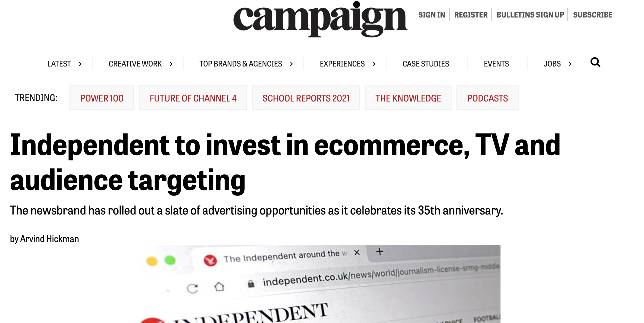Open the Case Studies menu item
644x323 pixels.
point(426,64)
